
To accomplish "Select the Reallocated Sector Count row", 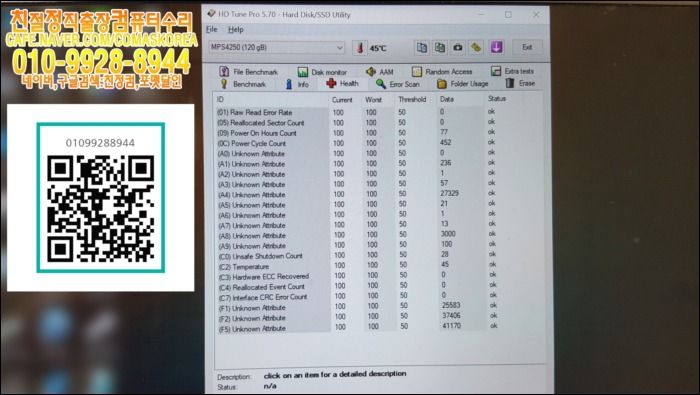I will pos(357,122).
